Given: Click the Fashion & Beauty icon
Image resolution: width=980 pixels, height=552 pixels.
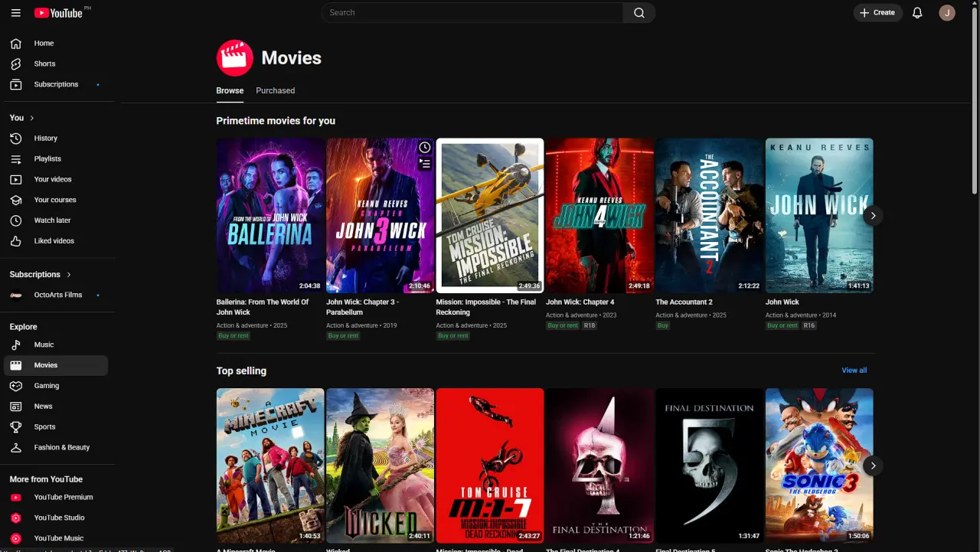Looking at the screenshot, I should 16,447.
